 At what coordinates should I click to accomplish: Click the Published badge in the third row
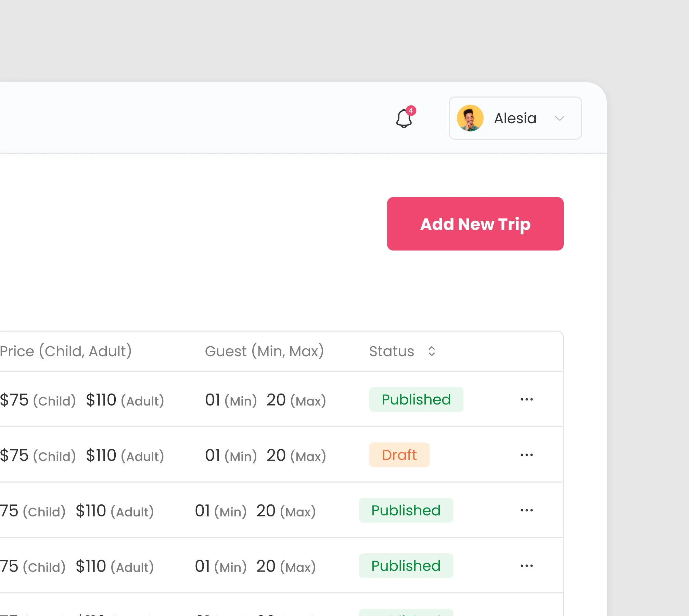coord(406,510)
